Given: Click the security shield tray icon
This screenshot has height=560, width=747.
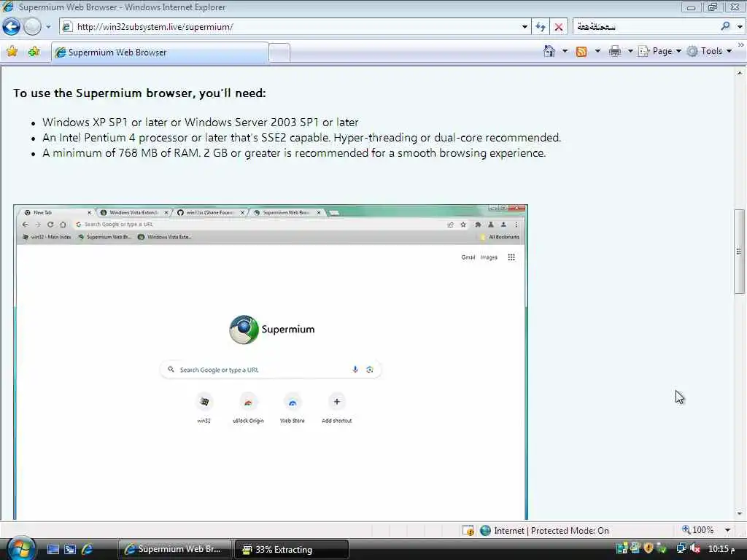Looking at the screenshot, I should tap(649, 548).
